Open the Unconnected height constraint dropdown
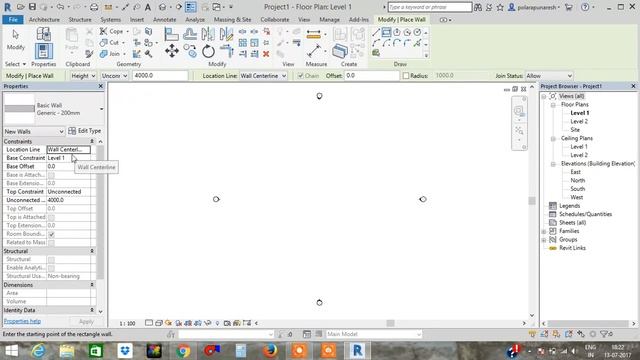Image resolution: width=640 pixels, height=360 pixels. click(114, 76)
